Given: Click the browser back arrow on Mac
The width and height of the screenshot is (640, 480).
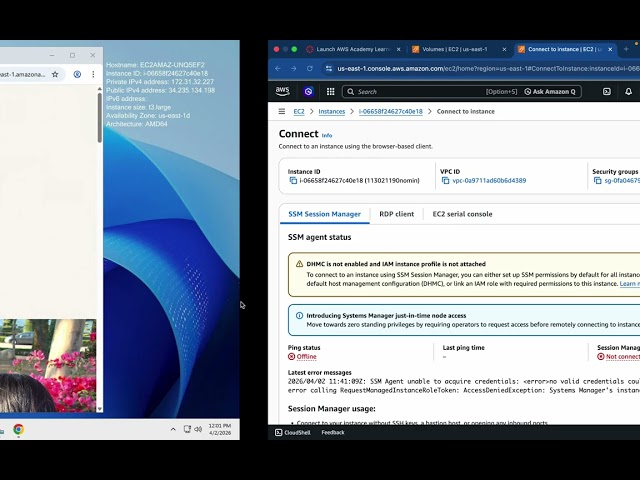Looking at the screenshot, I should pyautogui.click(x=278, y=69).
